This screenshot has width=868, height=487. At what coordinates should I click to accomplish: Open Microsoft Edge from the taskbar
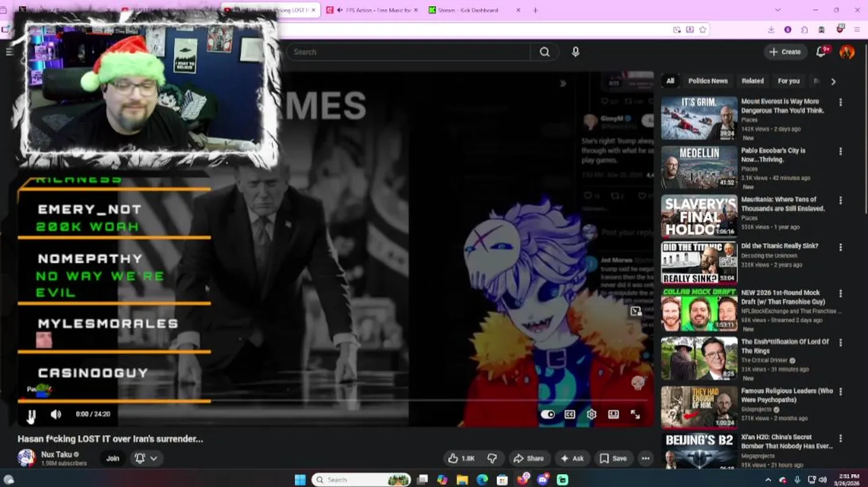point(482,480)
